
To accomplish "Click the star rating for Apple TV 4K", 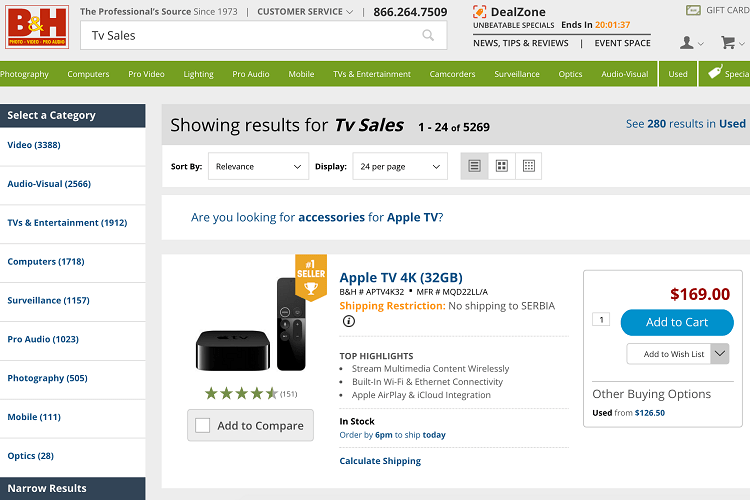I will pos(241,394).
